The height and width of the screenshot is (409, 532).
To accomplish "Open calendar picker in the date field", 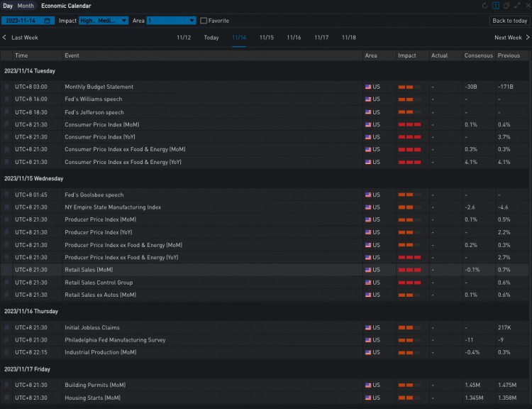I will (x=47, y=21).
